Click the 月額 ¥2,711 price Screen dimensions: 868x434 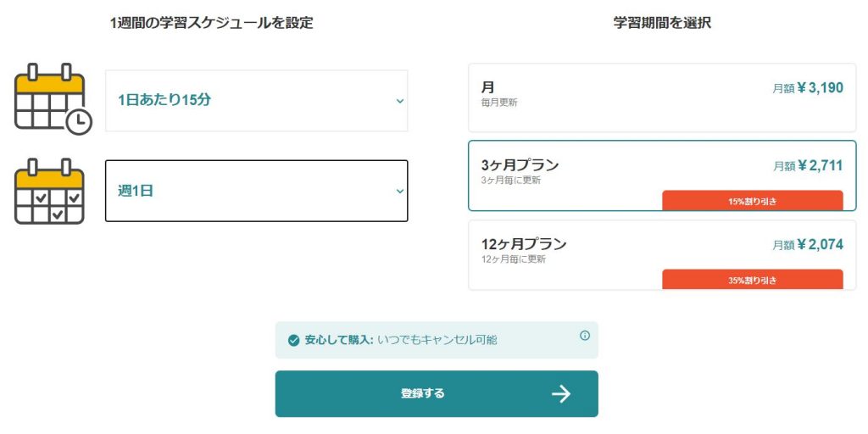[808, 166]
